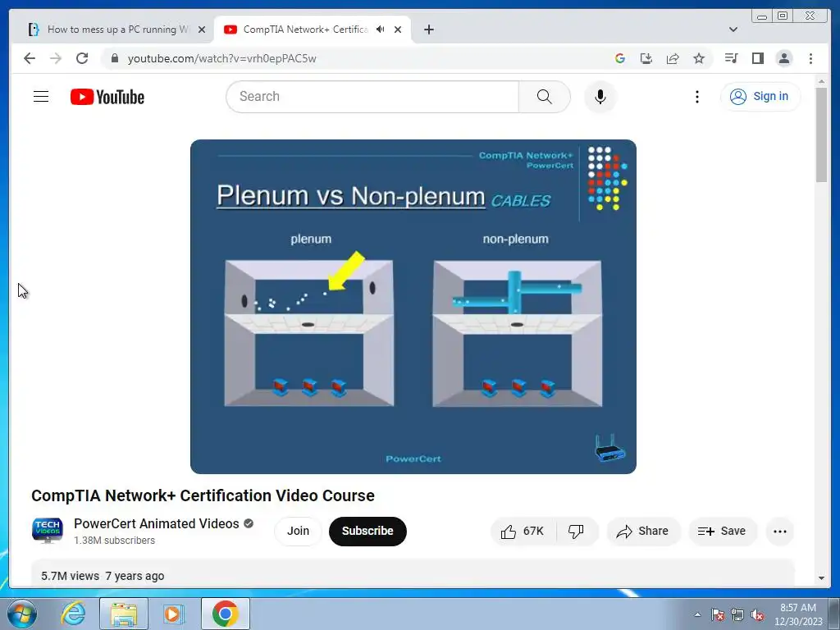This screenshot has width=840, height=630.
Task: Start voice search with microphone icon
Action: click(x=600, y=97)
